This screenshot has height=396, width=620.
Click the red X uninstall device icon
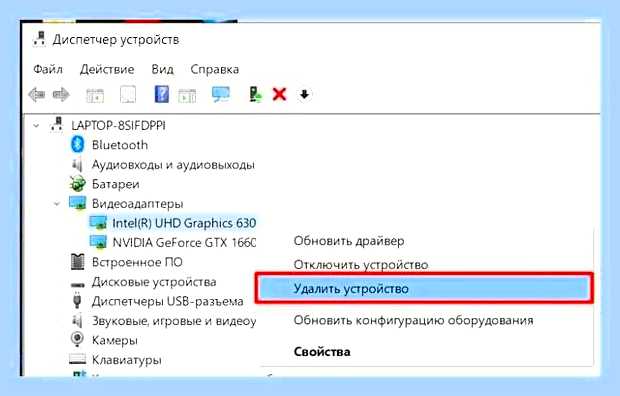click(280, 95)
